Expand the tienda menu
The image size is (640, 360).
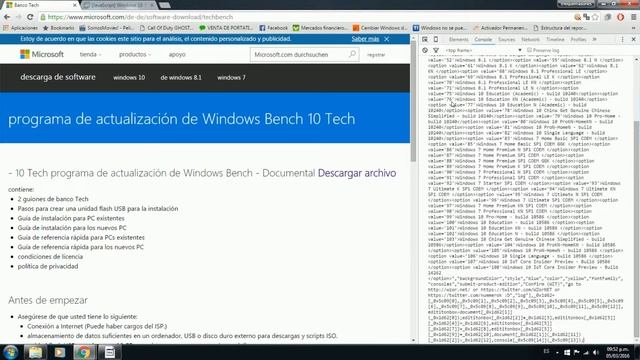90,54
